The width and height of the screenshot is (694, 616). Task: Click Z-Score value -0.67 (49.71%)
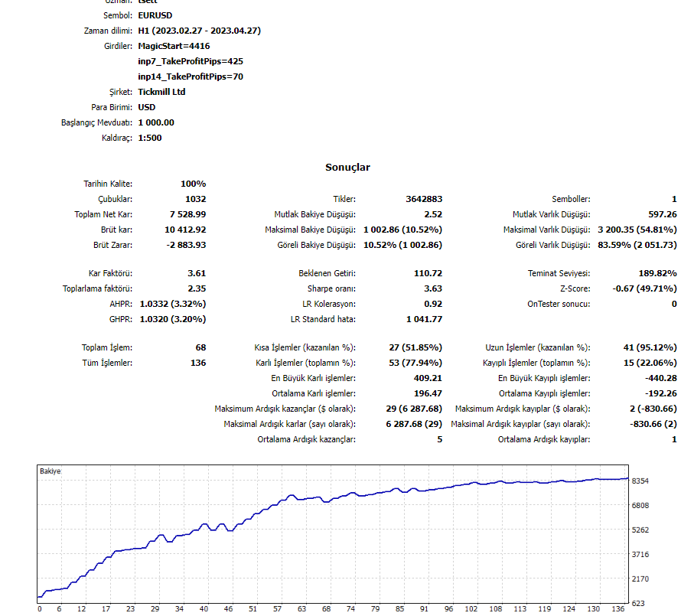[644, 288]
